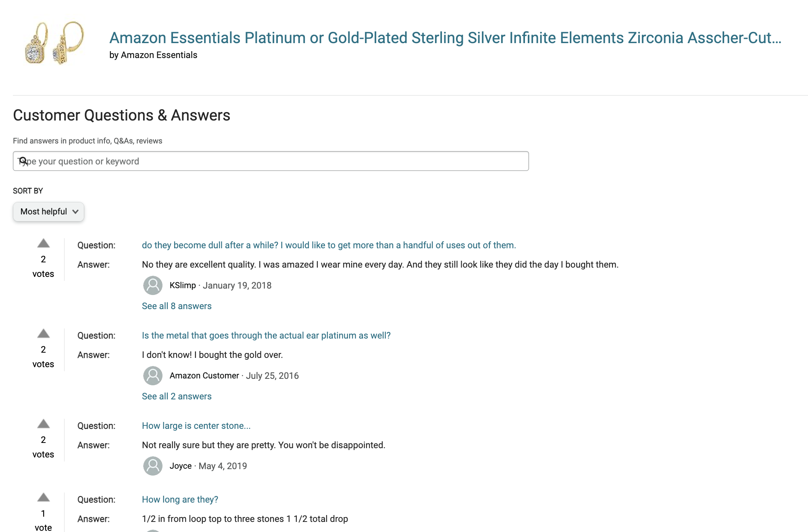Open the Most helpful sort dropdown

coord(48,212)
